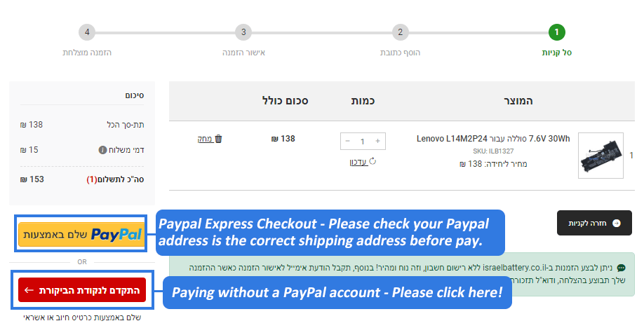Screen dimensions: 644x335
Task: Decrease quantity with minus button
Action: pos(347,141)
